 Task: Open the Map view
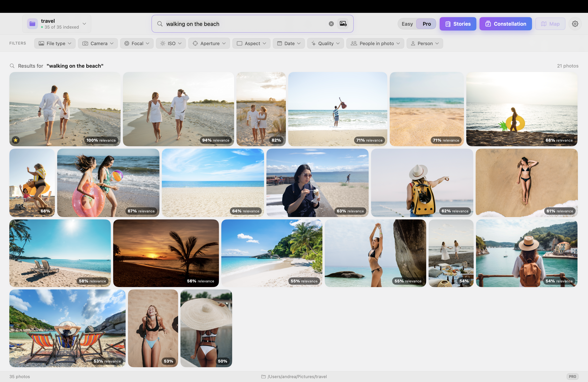pos(550,24)
